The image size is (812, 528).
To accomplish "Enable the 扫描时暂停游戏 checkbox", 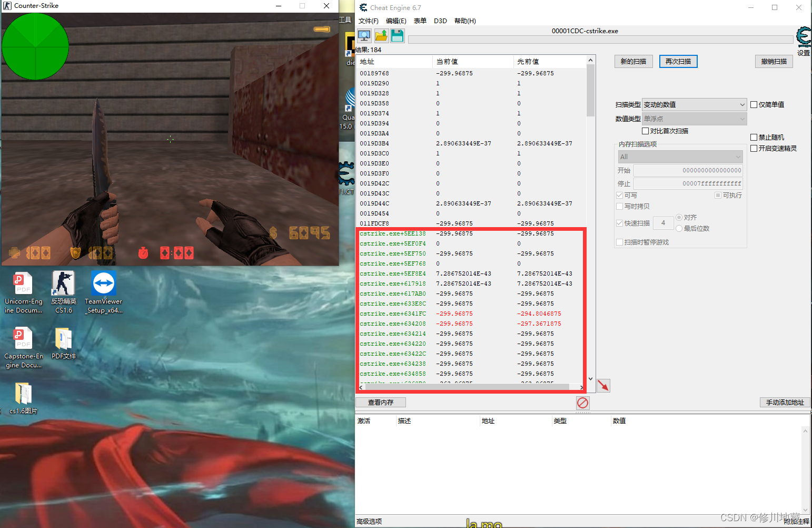I will tap(619, 242).
